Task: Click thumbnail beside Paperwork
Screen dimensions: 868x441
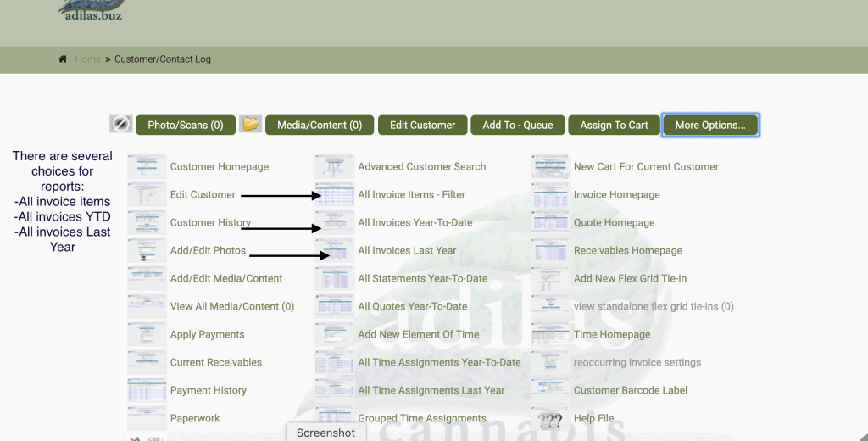Action: point(147,418)
